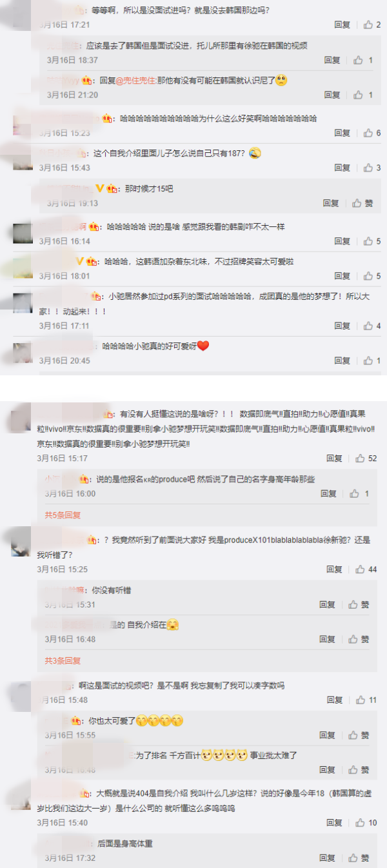Screen dimensions: 387x868
Task: Reply to the comment posted 3月16日 15:17
Action: (x=334, y=459)
